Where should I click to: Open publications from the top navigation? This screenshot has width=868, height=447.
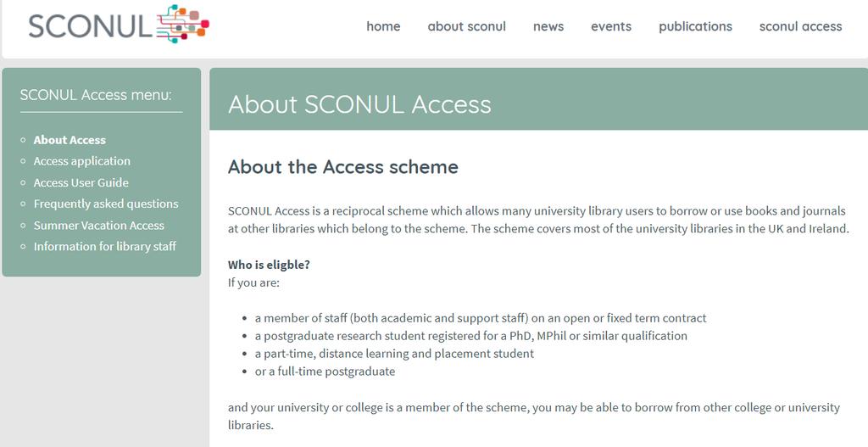coord(695,26)
